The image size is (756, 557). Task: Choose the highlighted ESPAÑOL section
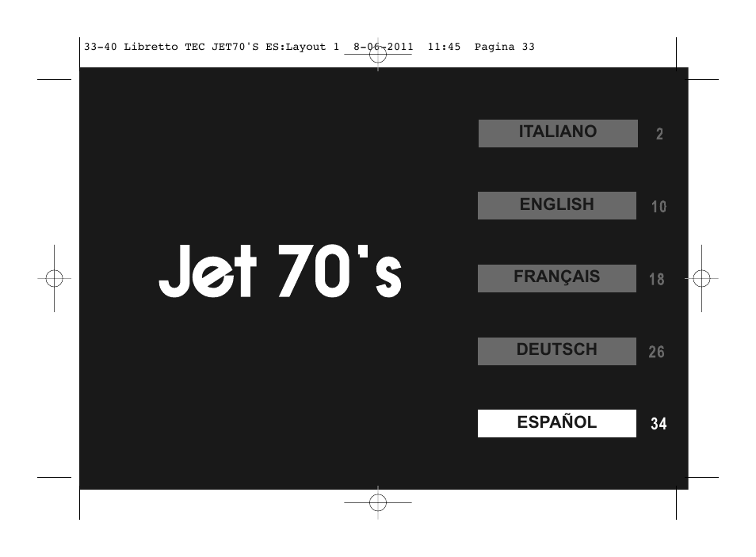pos(557,423)
